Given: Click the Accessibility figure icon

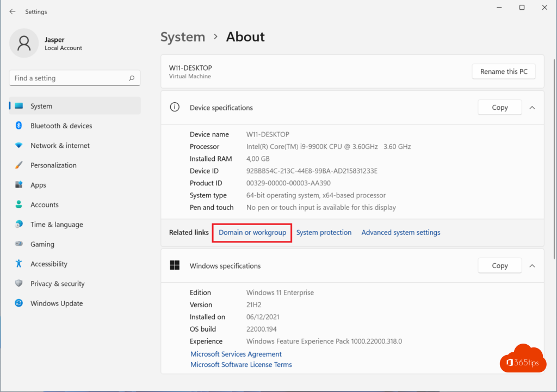Looking at the screenshot, I should pos(19,264).
